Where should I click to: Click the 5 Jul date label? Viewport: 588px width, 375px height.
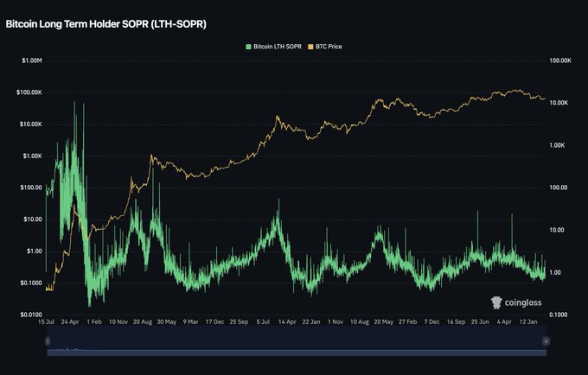[x=263, y=321]
